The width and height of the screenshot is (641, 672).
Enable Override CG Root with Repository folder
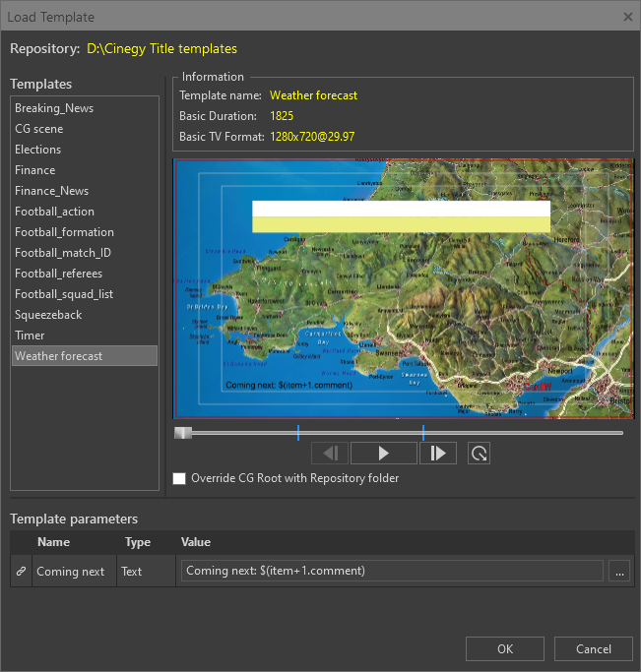pyautogui.click(x=179, y=479)
